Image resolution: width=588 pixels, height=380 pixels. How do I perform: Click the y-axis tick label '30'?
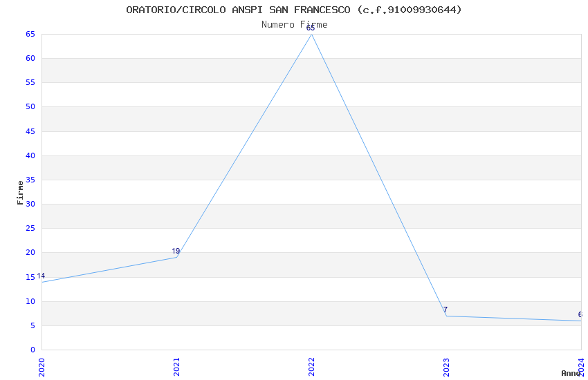tap(30, 205)
